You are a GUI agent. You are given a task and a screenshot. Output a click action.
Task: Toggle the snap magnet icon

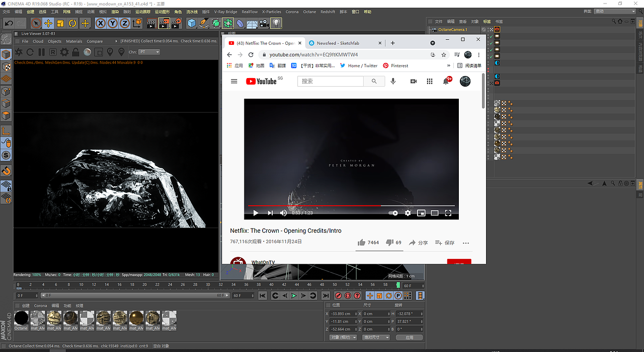[6, 171]
